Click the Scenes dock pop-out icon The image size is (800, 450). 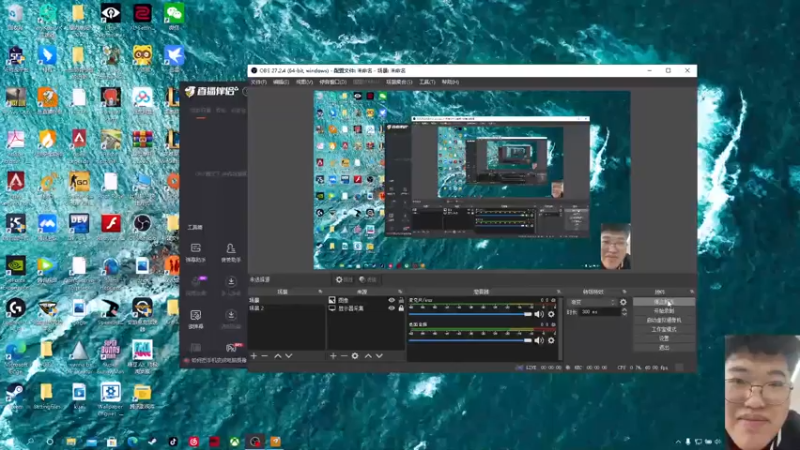click(320, 291)
